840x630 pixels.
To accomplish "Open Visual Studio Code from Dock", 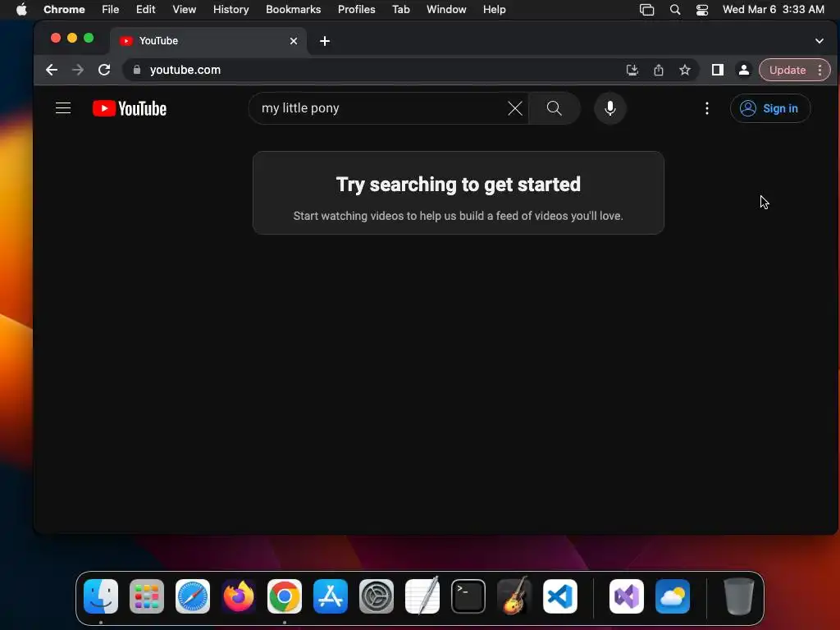I will 559,596.
